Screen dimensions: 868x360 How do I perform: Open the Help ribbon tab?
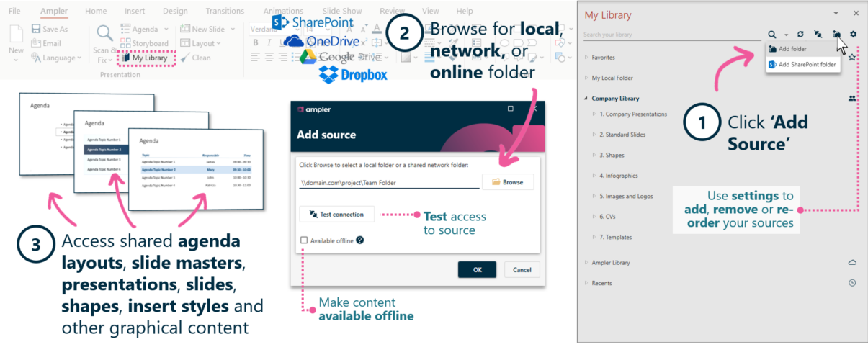(x=465, y=12)
